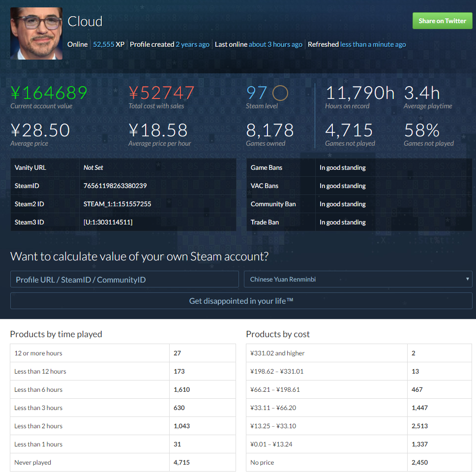
Task: Click the Game Bans in good standing status
Action: (342, 167)
